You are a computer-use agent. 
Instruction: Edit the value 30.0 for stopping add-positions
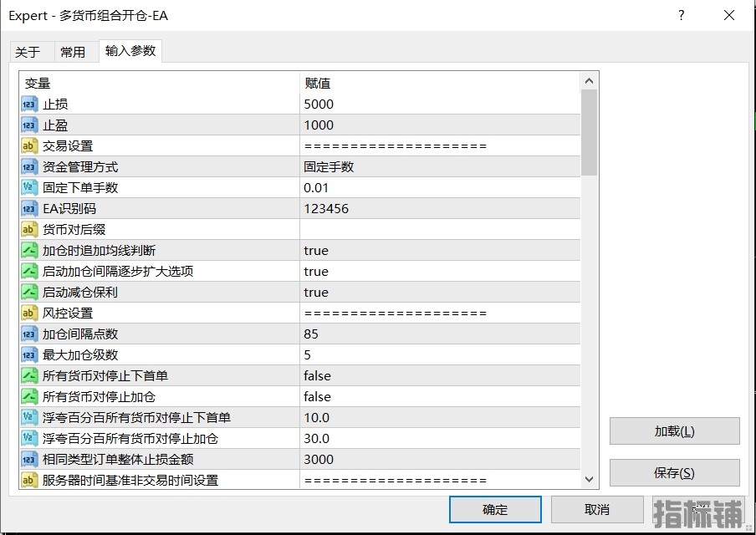coord(440,439)
